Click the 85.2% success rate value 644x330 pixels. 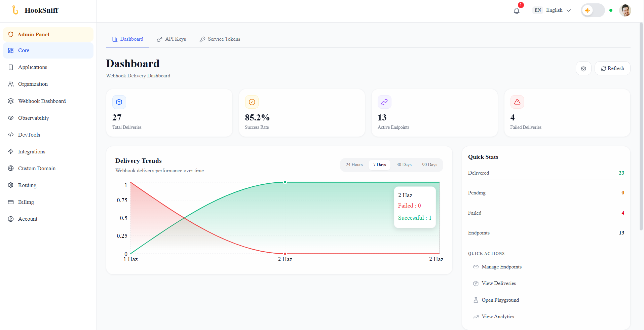pos(257,118)
